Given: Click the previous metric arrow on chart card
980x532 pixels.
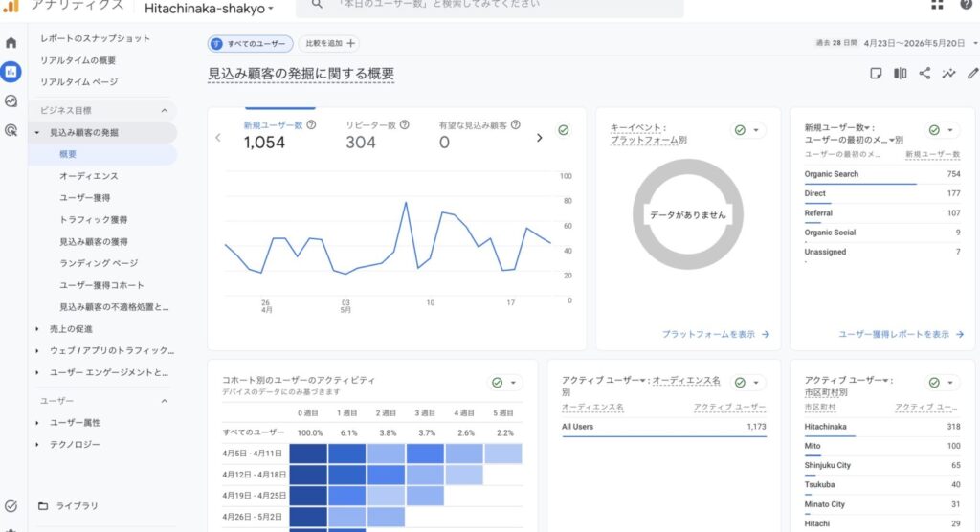Looking at the screenshot, I should 218,138.
